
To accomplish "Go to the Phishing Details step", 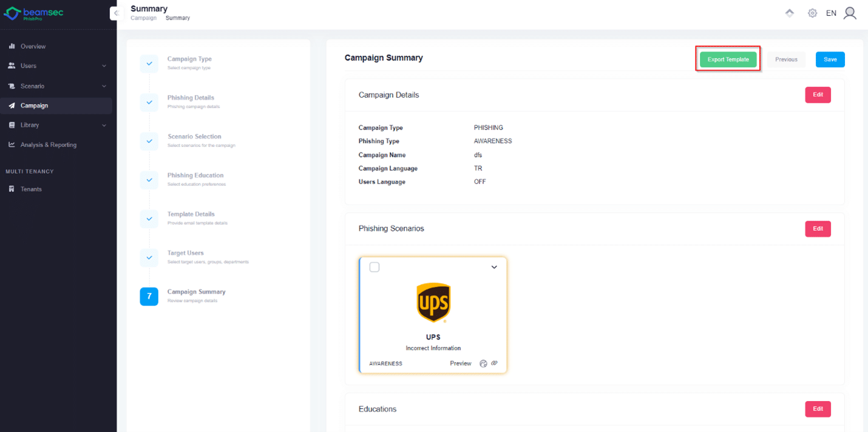I will coord(191,98).
